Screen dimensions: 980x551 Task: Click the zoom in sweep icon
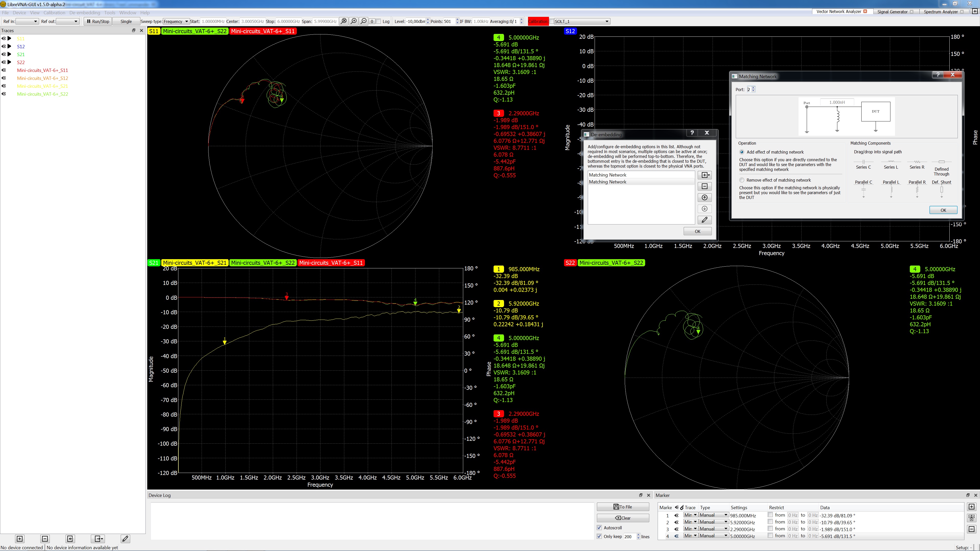(354, 21)
